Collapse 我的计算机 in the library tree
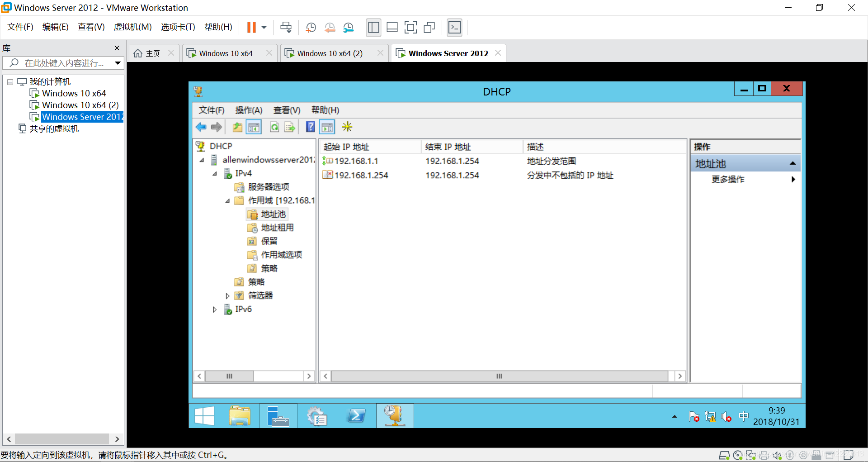 [x=10, y=82]
